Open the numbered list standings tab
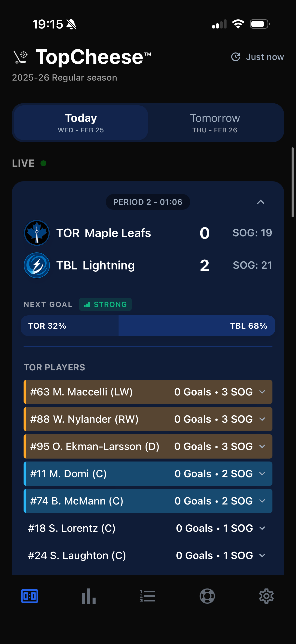Screen dimensions: 296x644 [148, 596]
